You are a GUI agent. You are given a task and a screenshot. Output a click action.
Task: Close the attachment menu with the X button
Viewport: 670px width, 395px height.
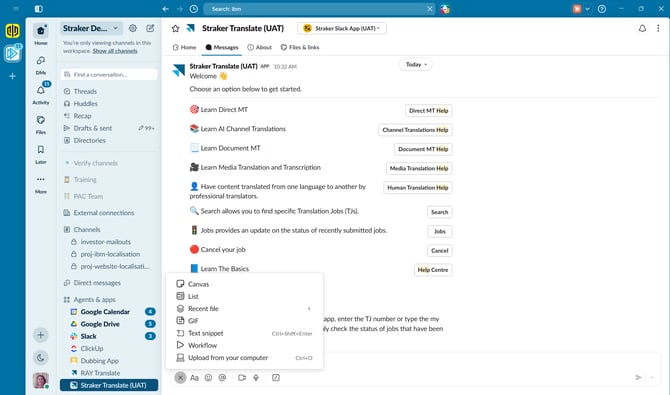point(180,377)
